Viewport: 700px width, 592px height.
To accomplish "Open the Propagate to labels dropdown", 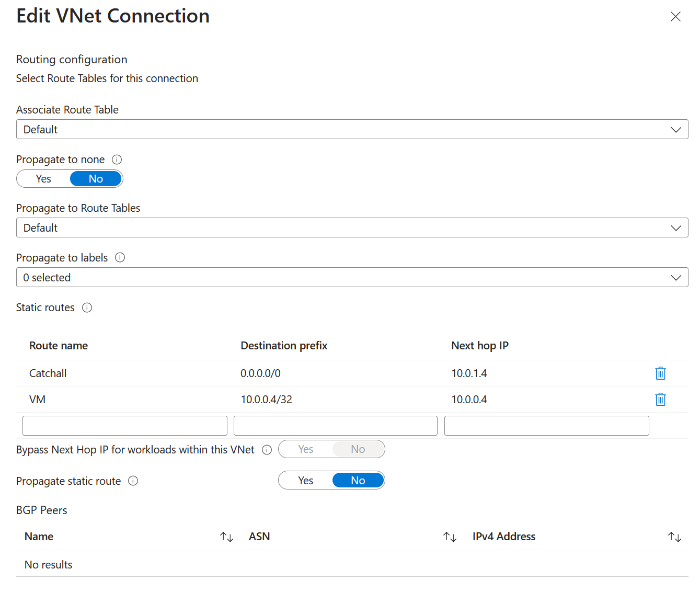I will pos(352,277).
